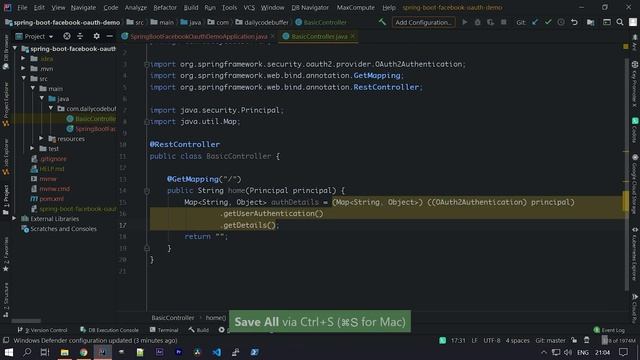Commit changes with the green checkmark
This screenshot has width=640, height=360.
coord(548,22)
